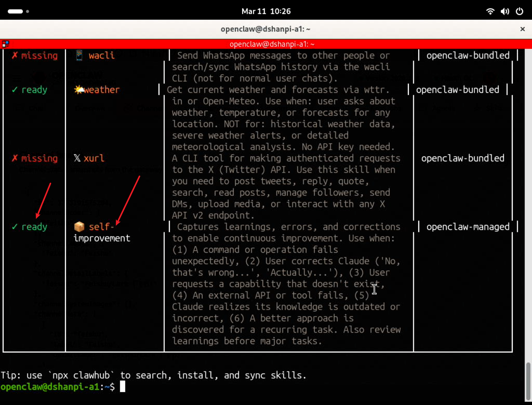The height and width of the screenshot is (405, 532).
Task: Click the power icon in top bar
Action: (519, 11)
